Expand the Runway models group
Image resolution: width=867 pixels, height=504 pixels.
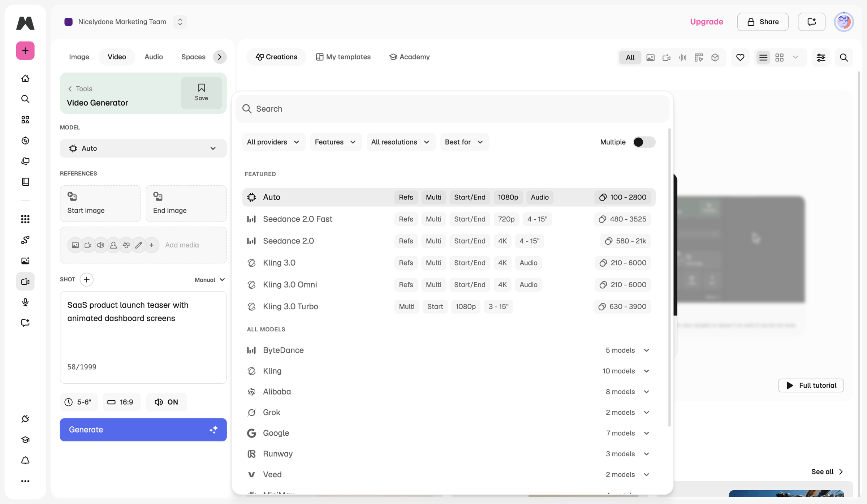click(x=449, y=454)
